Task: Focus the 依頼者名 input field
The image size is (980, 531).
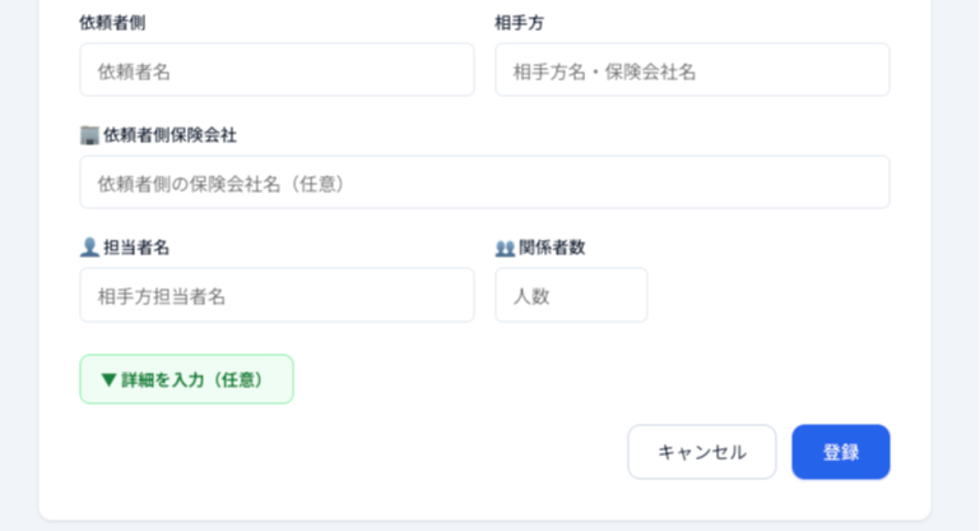Action: pyautogui.click(x=277, y=70)
